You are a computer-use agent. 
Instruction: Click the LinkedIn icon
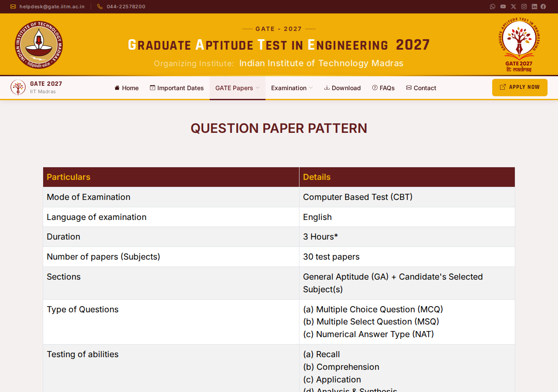tap(534, 7)
